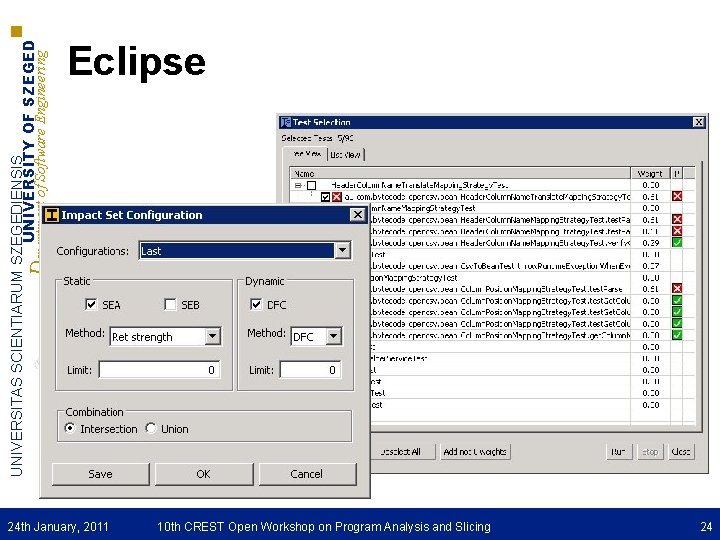
Task: Open the Configurations dropdown showing Last
Action: tap(342, 251)
